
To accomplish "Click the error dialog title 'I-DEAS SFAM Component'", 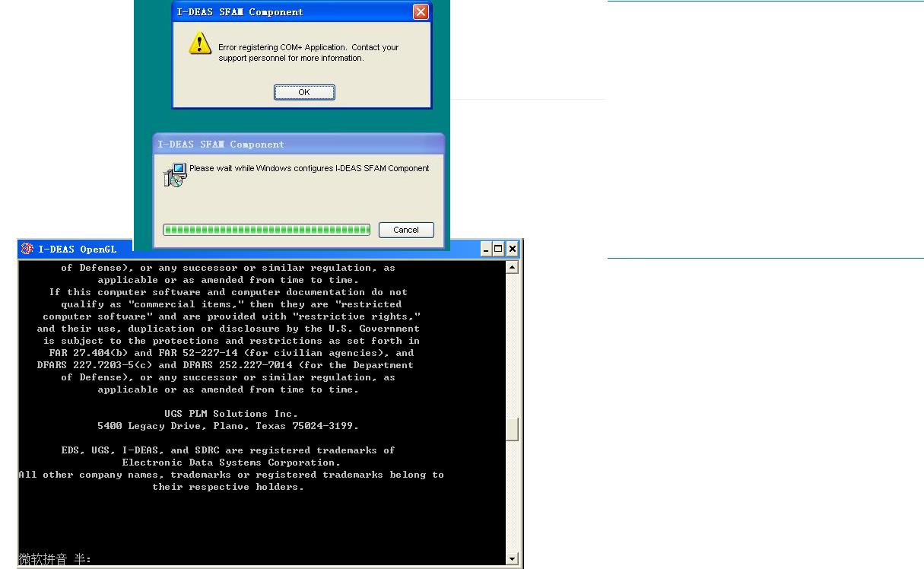I will [240, 11].
